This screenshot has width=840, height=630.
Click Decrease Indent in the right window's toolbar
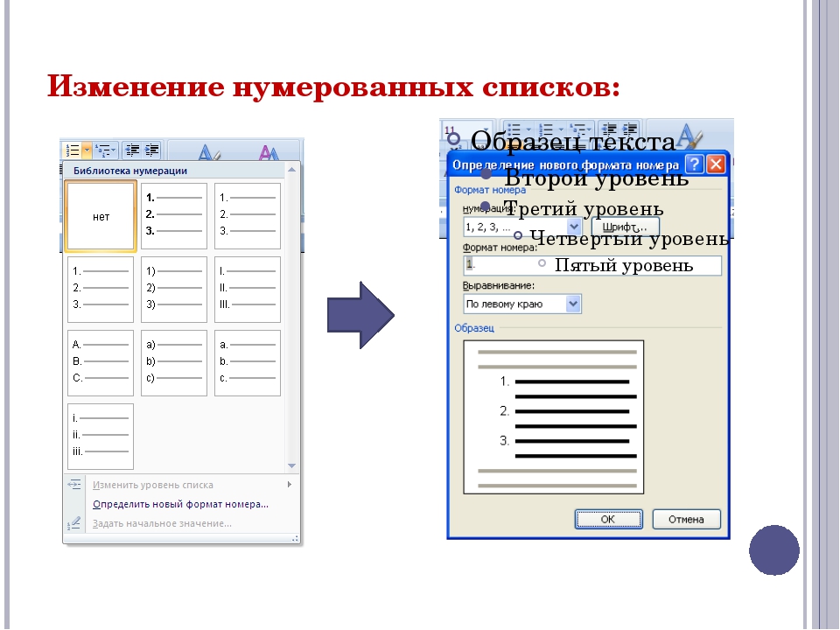609,129
